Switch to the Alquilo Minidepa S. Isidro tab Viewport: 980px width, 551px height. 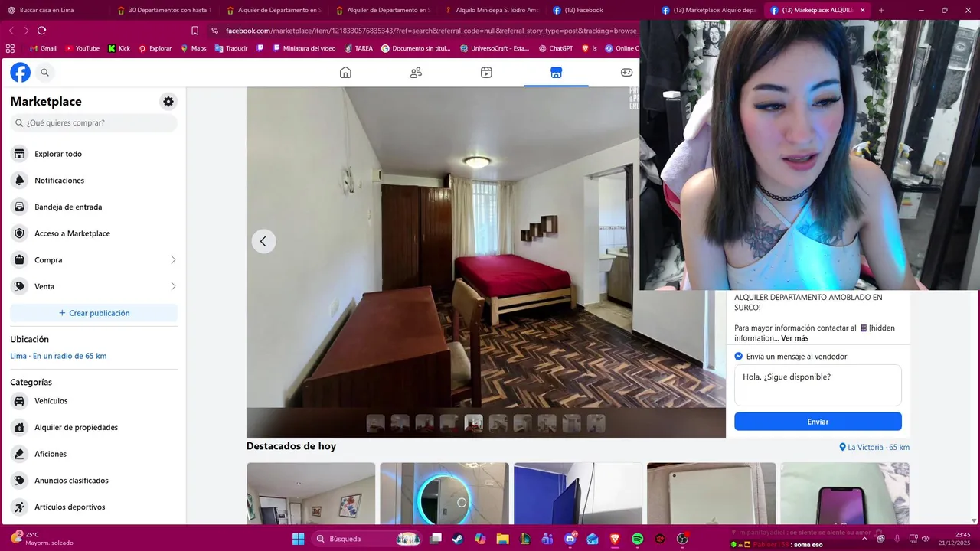491,10
